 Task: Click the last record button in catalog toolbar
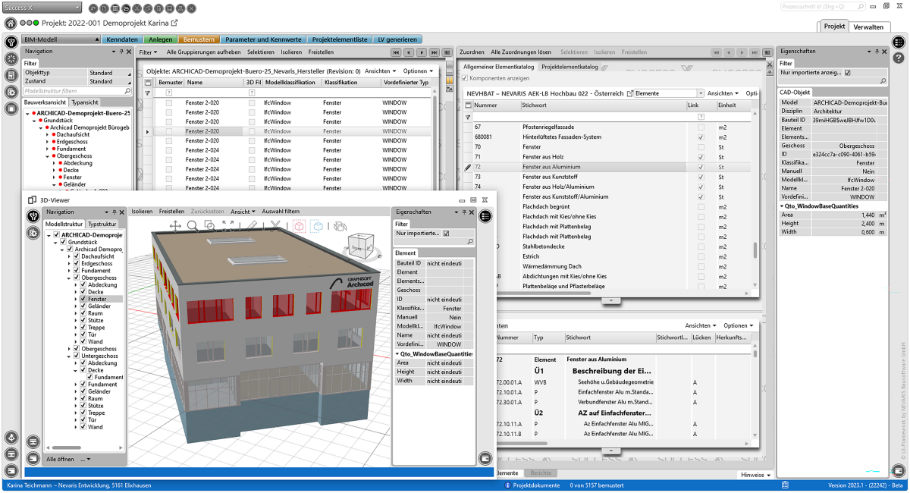pyautogui.click(x=754, y=52)
